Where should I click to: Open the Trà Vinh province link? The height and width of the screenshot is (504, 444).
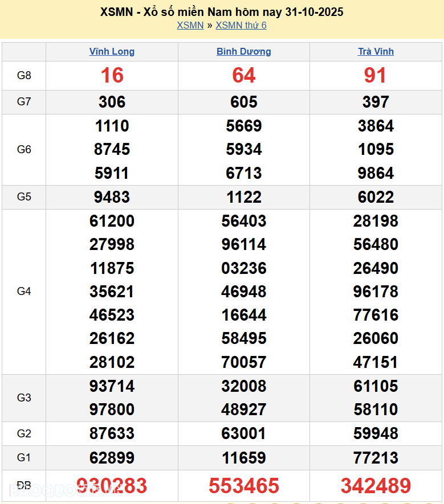click(x=376, y=51)
